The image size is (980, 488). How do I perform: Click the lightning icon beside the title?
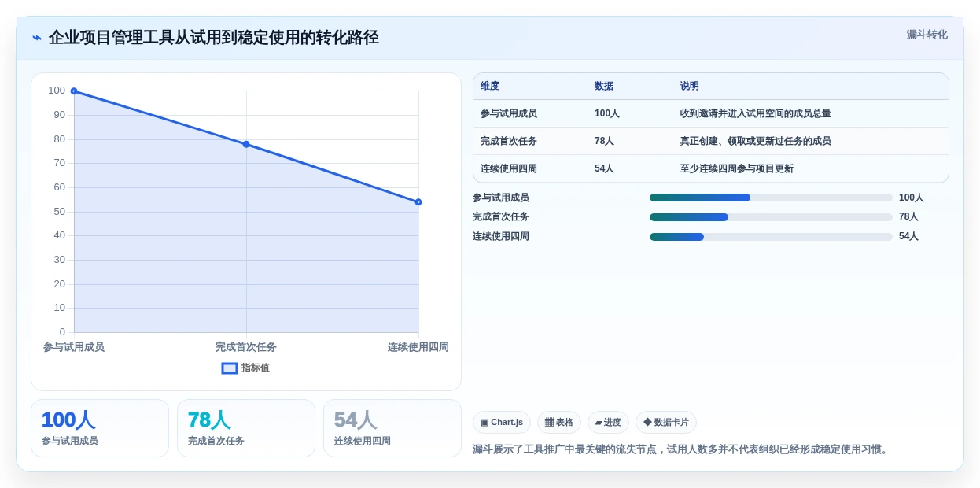(37, 38)
